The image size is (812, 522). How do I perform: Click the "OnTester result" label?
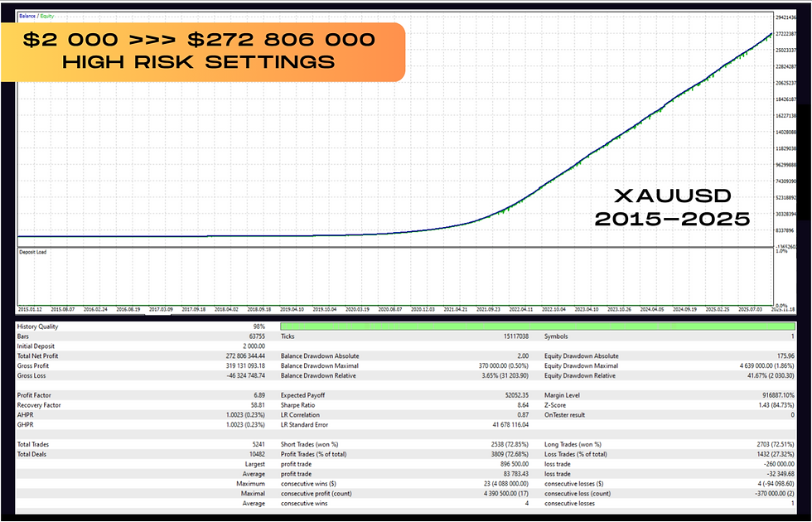click(x=564, y=415)
